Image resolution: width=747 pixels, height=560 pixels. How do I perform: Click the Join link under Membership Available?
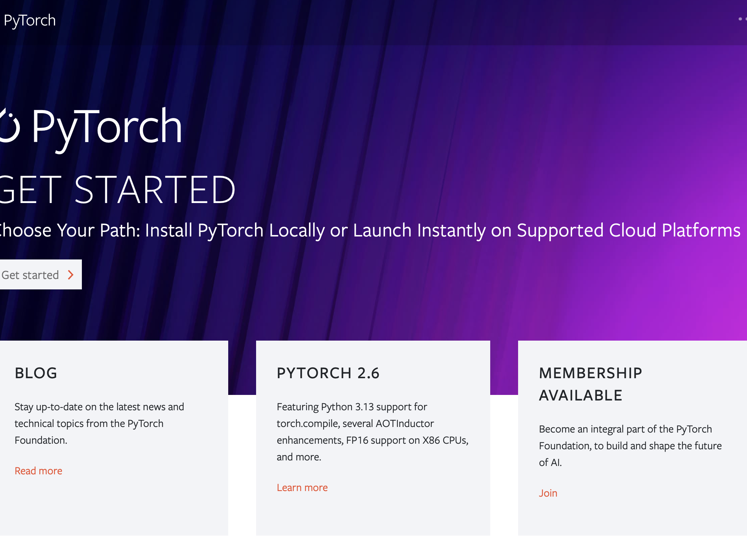[x=548, y=493]
